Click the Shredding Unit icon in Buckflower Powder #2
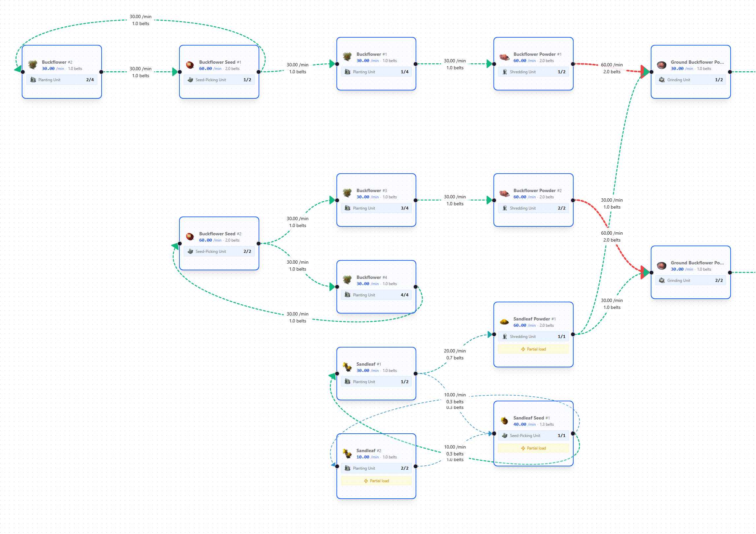This screenshot has width=756, height=534. (x=505, y=208)
